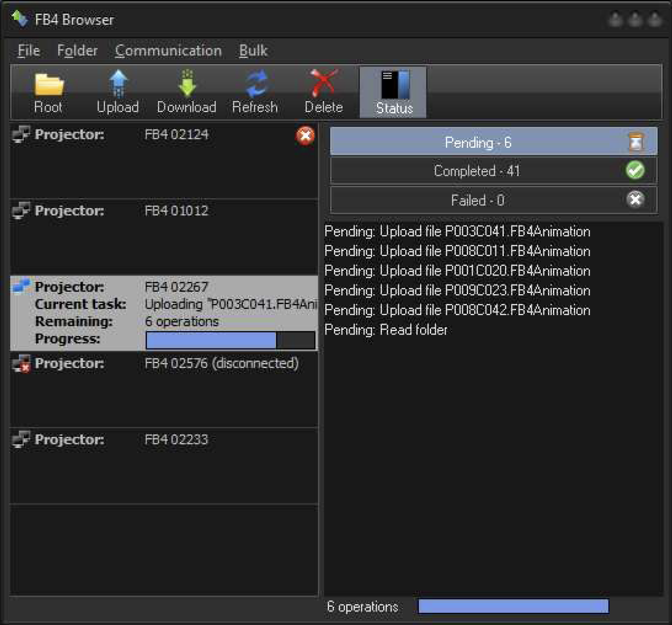Click the Remaining 6 operations text
The height and width of the screenshot is (625, 672).
click(182, 321)
